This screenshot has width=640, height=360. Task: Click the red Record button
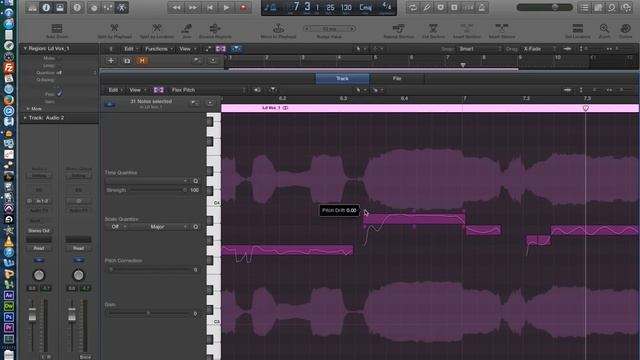243,7
